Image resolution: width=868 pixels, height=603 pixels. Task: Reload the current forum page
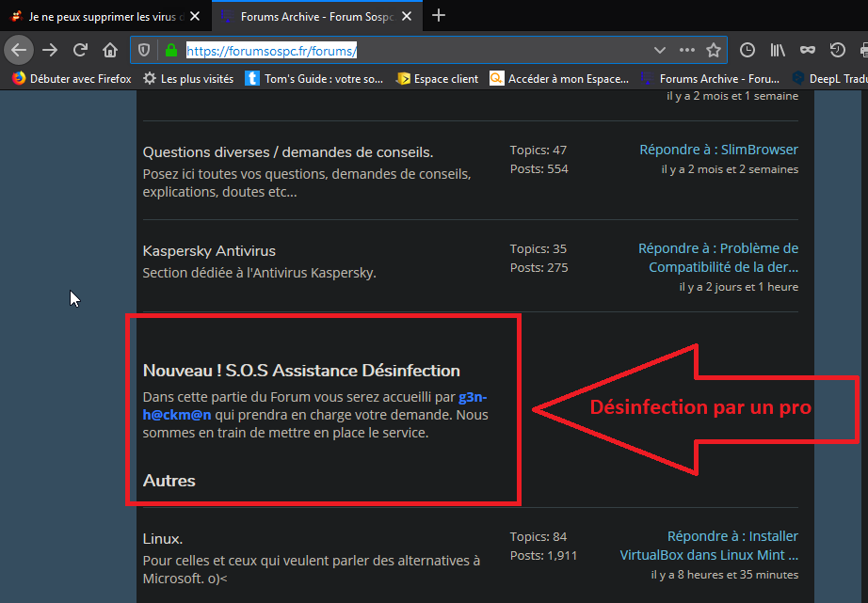click(x=81, y=50)
